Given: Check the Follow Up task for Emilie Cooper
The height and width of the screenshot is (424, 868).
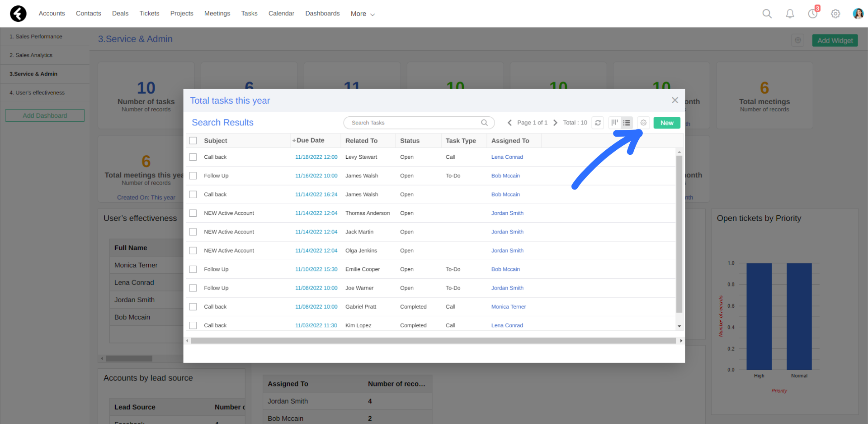Looking at the screenshot, I should pyautogui.click(x=193, y=269).
